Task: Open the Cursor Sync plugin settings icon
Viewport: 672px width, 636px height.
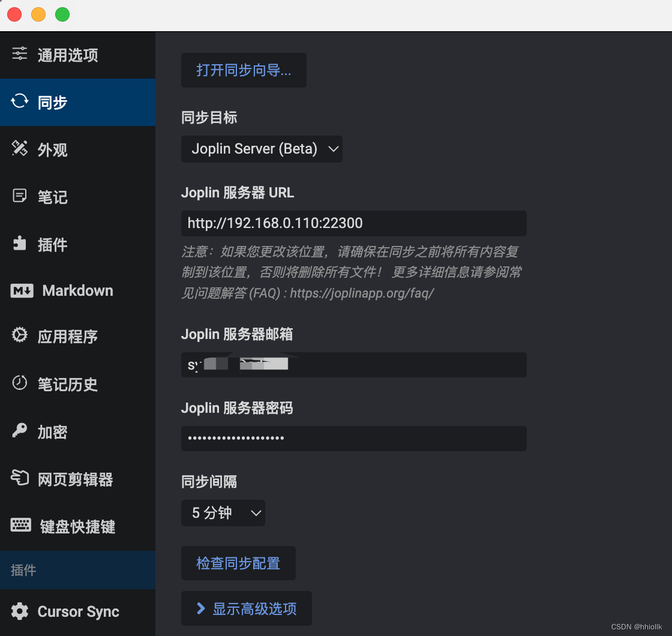Action: click(20, 611)
